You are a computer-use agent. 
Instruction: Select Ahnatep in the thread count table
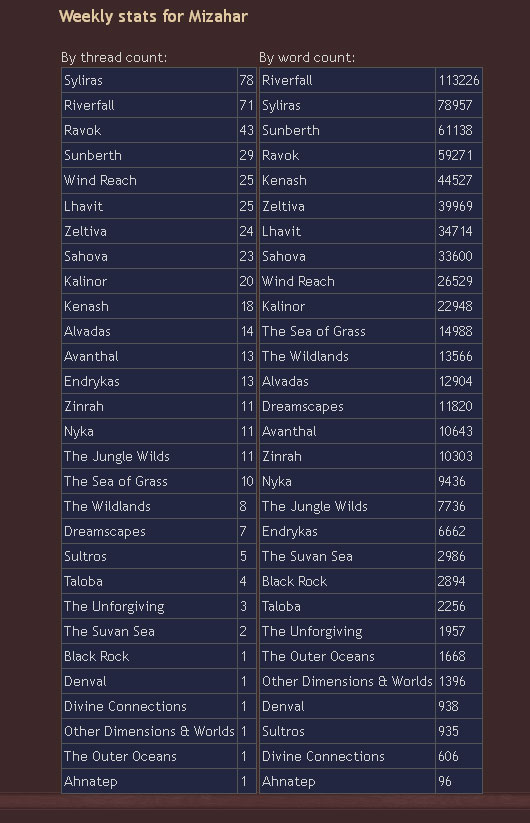(91, 781)
